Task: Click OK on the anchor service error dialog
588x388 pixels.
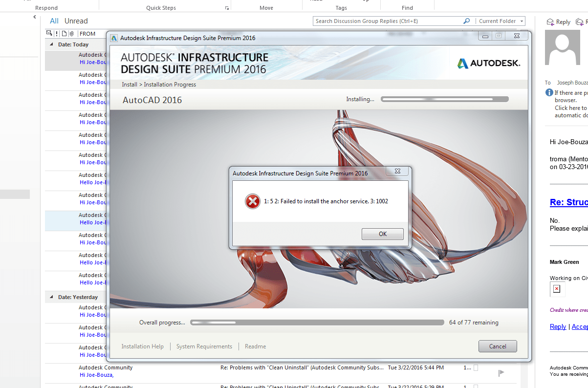Action: tap(382, 234)
